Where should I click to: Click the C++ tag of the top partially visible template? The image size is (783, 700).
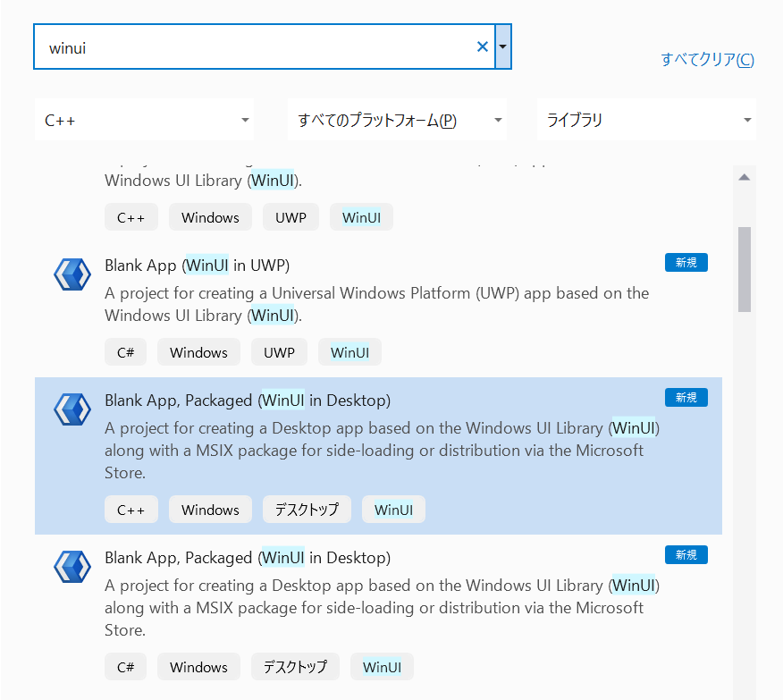click(131, 217)
